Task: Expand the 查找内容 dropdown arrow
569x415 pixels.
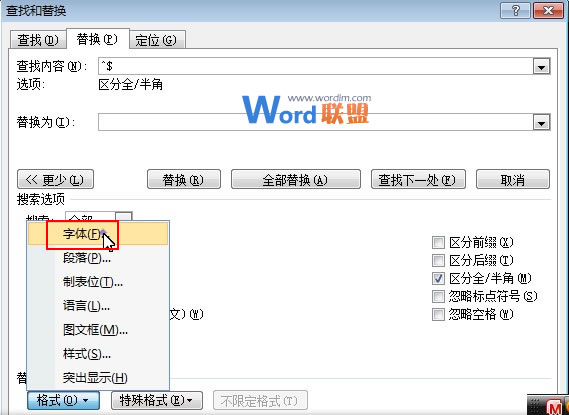Action: pyautogui.click(x=541, y=67)
